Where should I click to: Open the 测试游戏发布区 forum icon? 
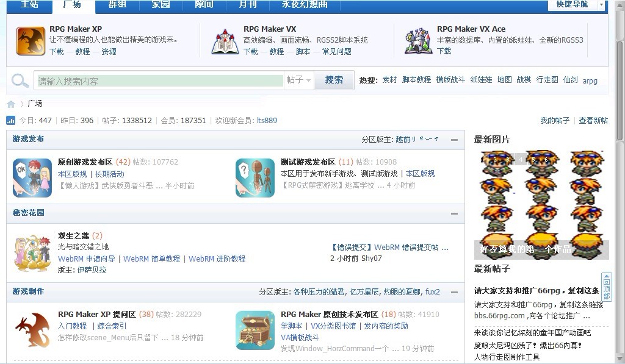(x=255, y=177)
